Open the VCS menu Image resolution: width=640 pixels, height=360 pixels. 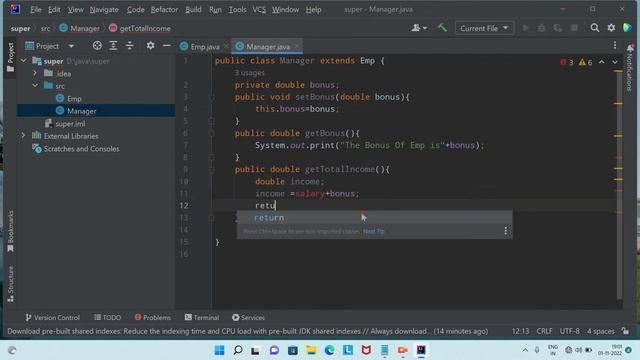(259, 9)
